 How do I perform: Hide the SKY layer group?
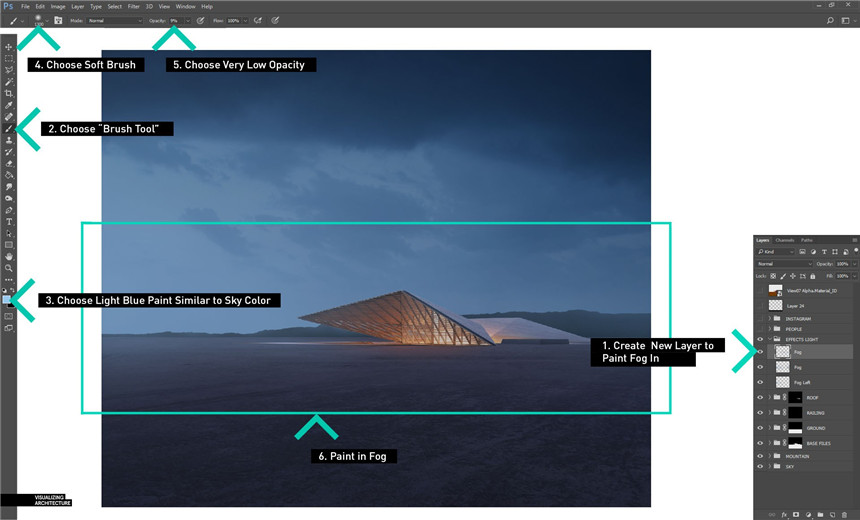point(760,466)
